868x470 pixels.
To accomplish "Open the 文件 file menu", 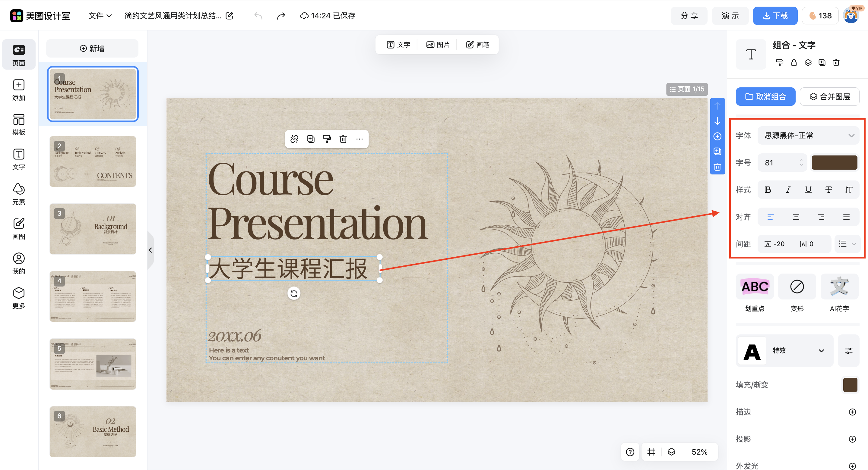I will (x=100, y=16).
